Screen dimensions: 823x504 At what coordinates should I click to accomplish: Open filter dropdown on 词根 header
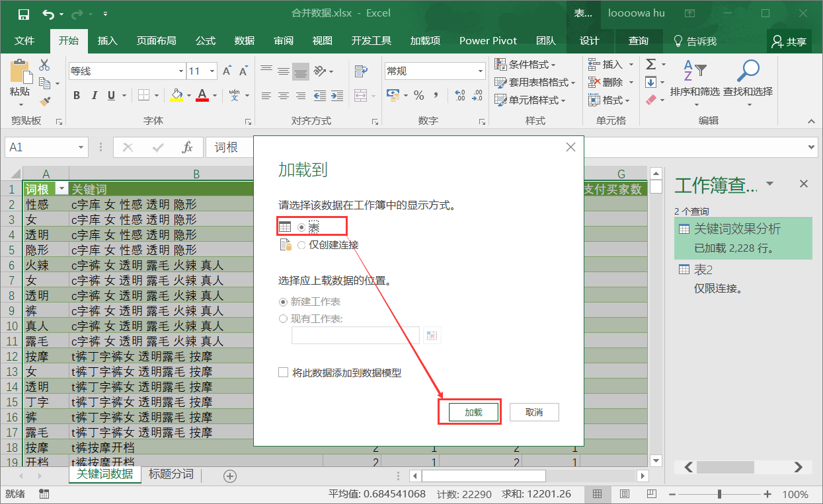[x=61, y=189]
